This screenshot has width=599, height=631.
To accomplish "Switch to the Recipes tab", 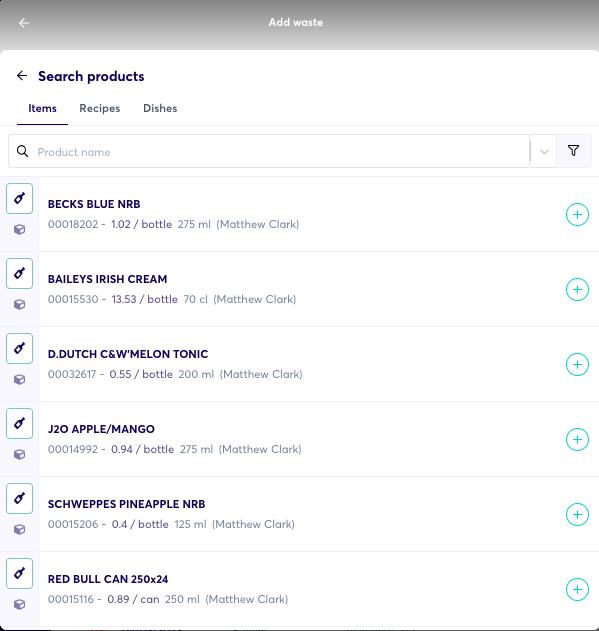I will click(99, 108).
